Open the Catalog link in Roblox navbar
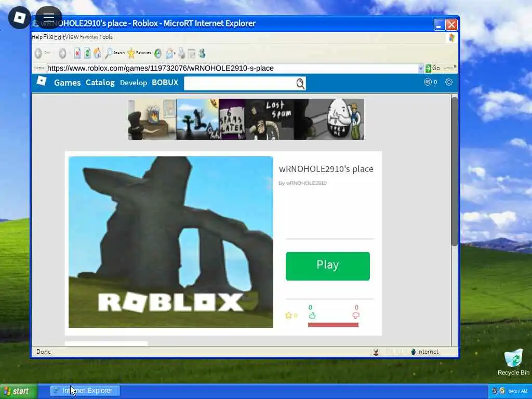Screen dimensions: 532x399 (x=100, y=83)
